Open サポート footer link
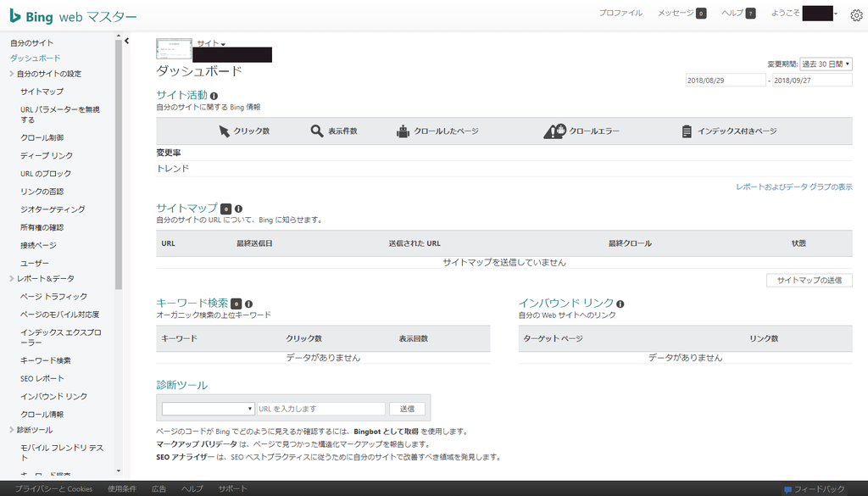The image size is (868, 496). [232, 489]
